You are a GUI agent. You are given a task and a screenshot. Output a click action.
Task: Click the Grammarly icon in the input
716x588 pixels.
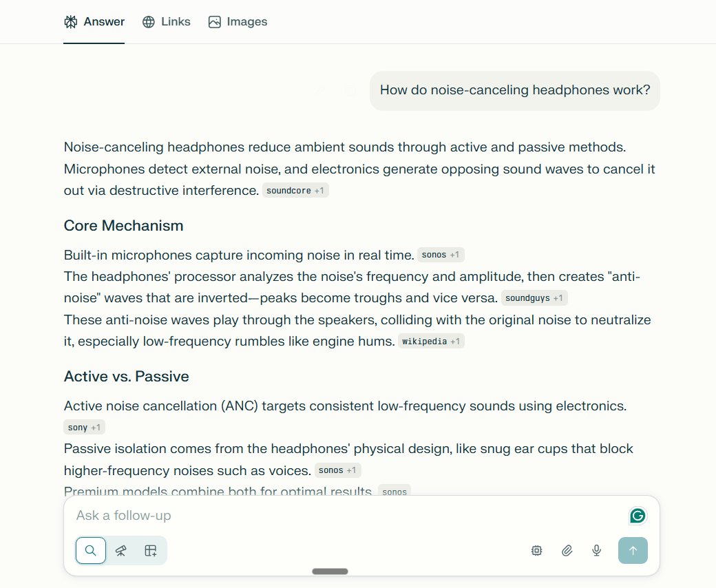point(638,516)
